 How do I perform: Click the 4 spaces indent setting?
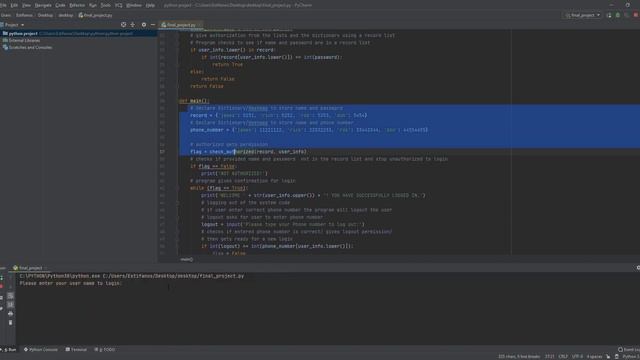594,357
